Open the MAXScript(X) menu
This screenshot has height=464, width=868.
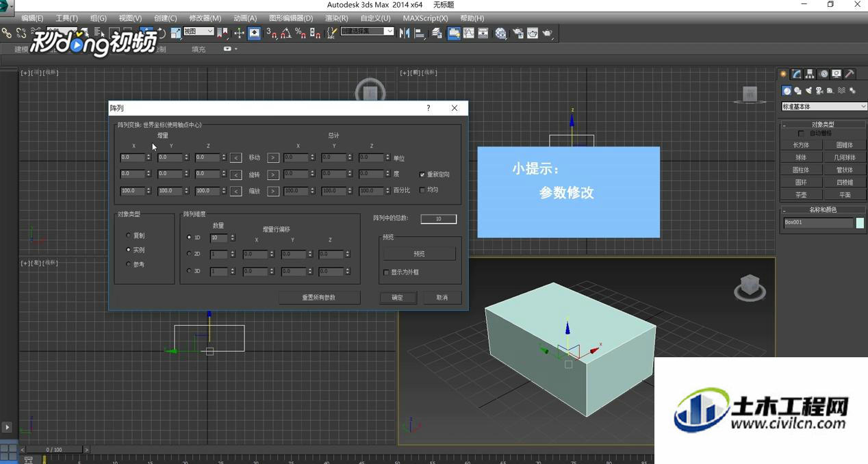(425, 18)
